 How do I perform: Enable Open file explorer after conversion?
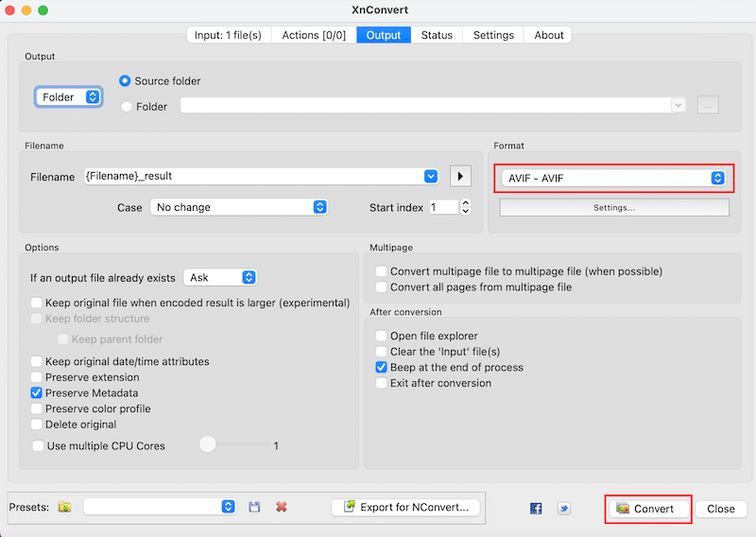(x=382, y=336)
